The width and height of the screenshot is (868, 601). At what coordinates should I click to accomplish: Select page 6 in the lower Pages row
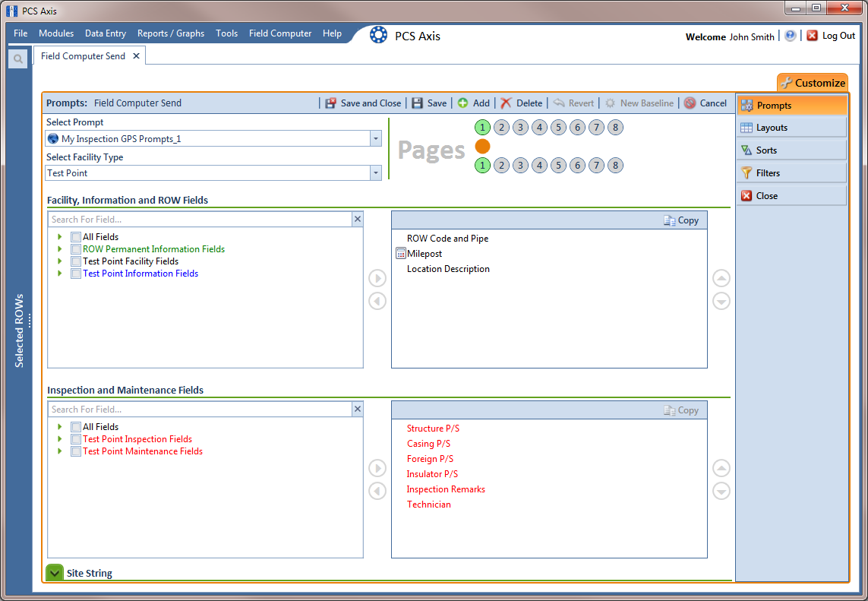coord(577,165)
